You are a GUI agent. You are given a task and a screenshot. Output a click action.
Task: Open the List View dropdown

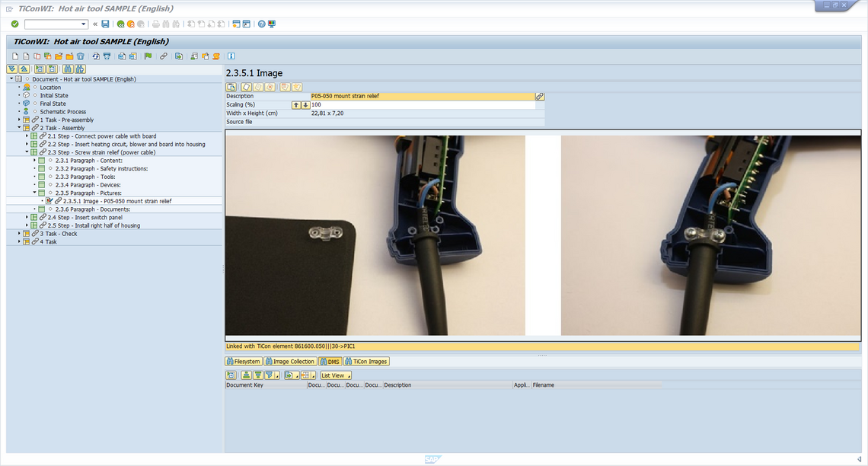[x=336, y=375]
